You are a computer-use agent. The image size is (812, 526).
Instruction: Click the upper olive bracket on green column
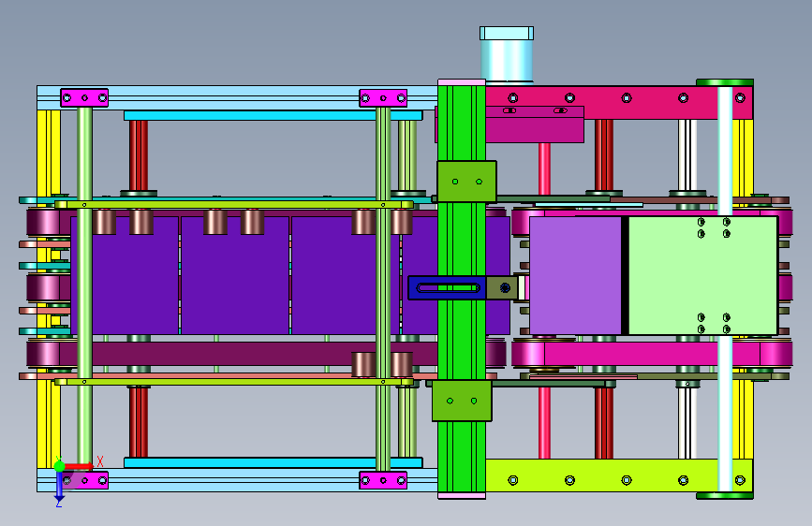click(x=466, y=182)
